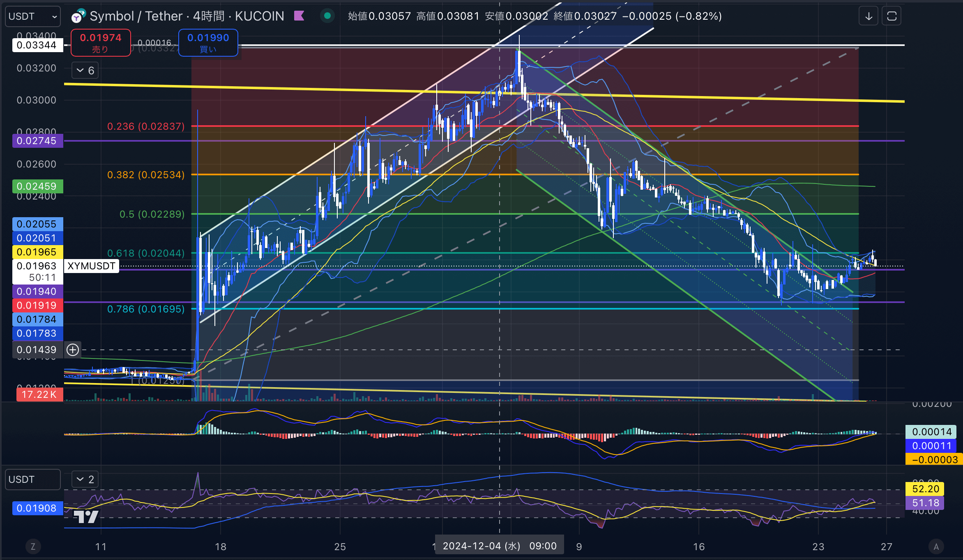Click the 2024-12-04 09:00 date label
This screenshot has height=560, width=963.
(x=500, y=546)
